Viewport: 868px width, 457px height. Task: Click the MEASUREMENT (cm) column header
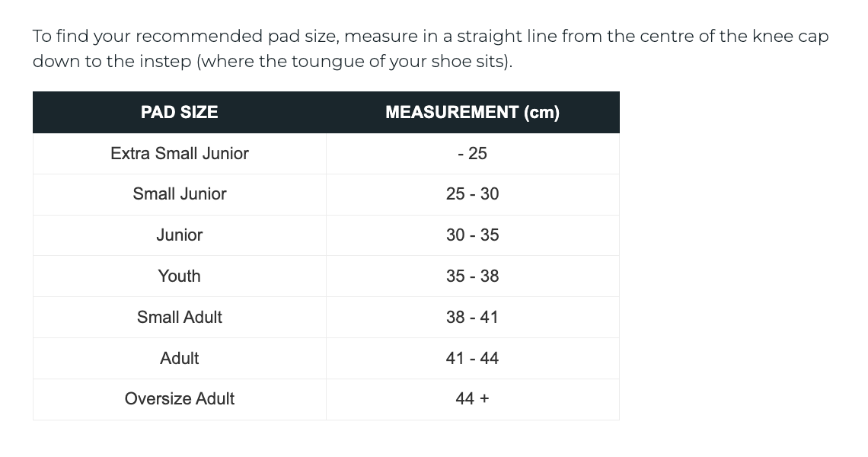(x=472, y=113)
